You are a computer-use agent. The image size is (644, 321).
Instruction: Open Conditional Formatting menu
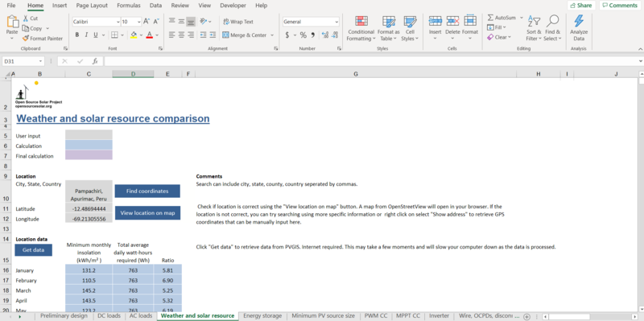click(361, 28)
